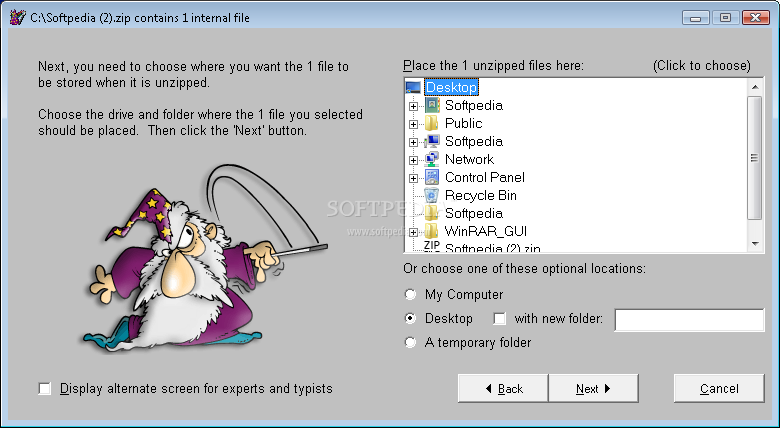The image size is (780, 428).
Task: Expand the Network node
Action: [x=413, y=160]
